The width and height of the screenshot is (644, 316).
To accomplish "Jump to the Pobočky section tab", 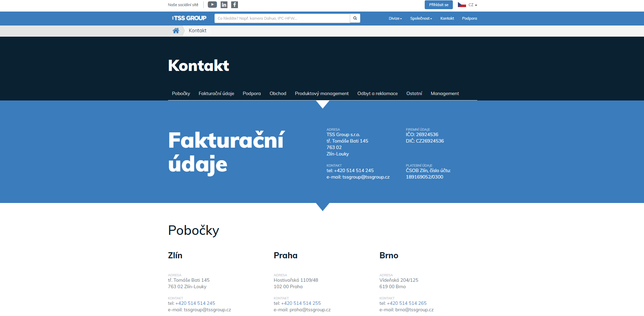I will point(181,93).
